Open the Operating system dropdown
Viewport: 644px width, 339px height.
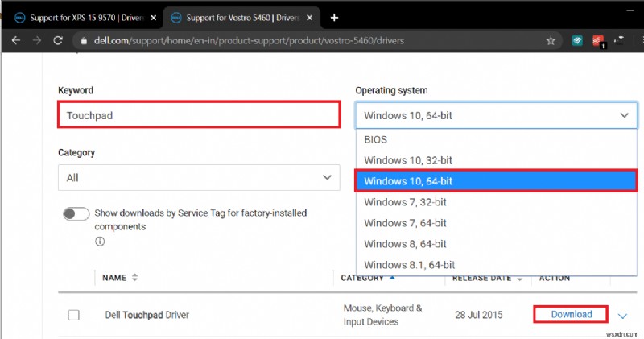[496, 115]
